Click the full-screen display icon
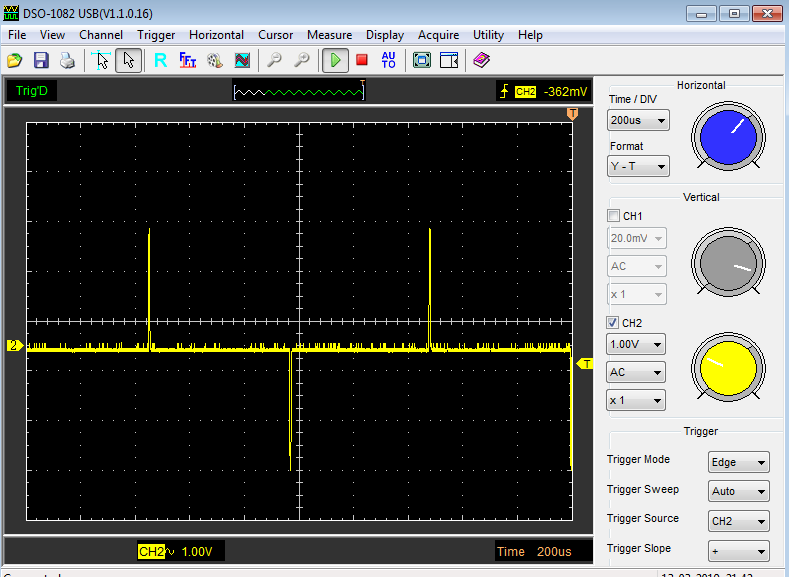The image size is (789, 577). [422, 60]
